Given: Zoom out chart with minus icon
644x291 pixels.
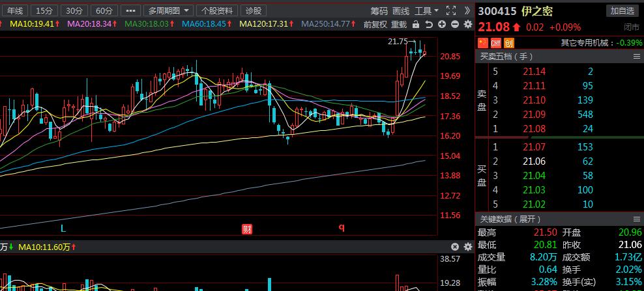Looking at the screenshot, I should [x=454, y=24].
